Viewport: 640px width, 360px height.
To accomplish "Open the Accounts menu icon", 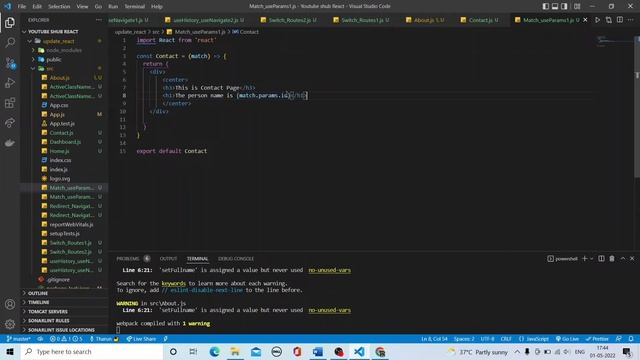I will click(10, 304).
